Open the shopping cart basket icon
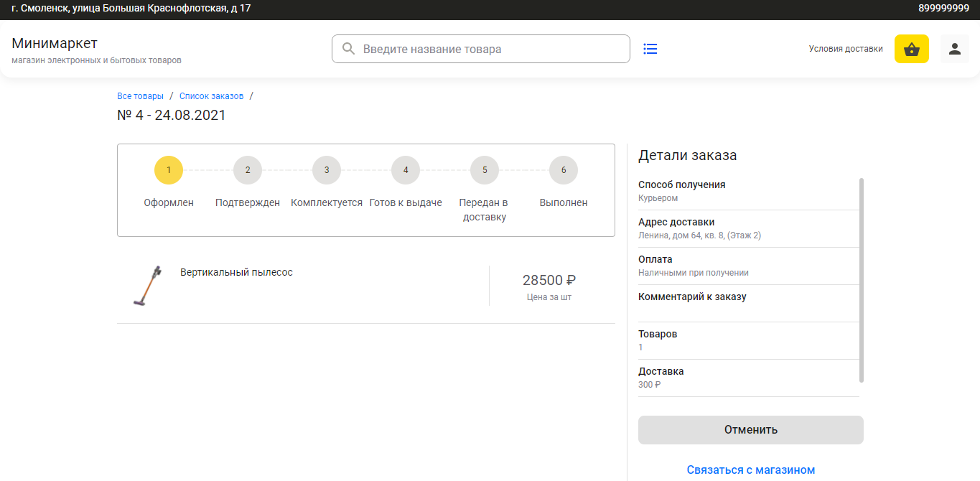Image resolution: width=980 pixels, height=481 pixels. tap(911, 49)
